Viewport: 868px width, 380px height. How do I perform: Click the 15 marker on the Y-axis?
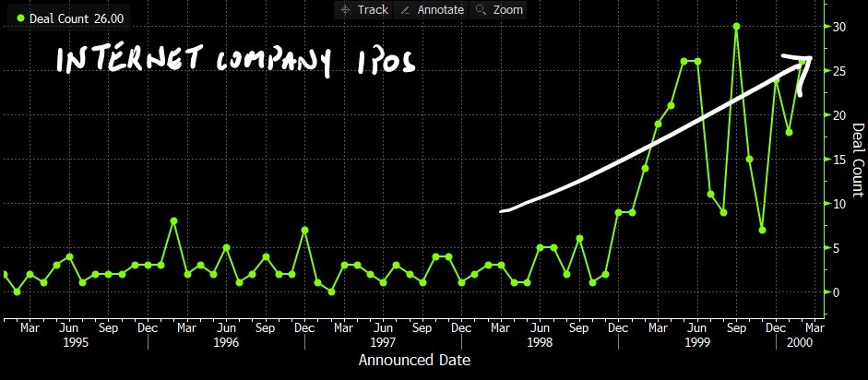(x=841, y=160)
